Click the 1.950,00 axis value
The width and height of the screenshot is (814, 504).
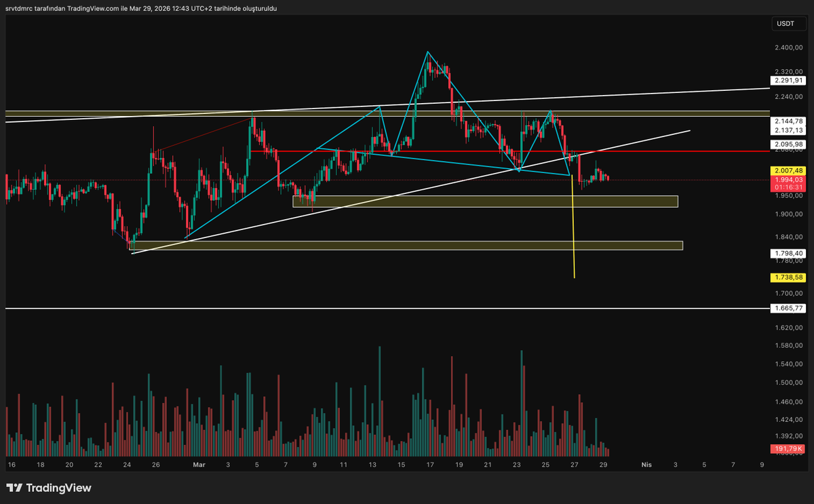click(789, 196)
